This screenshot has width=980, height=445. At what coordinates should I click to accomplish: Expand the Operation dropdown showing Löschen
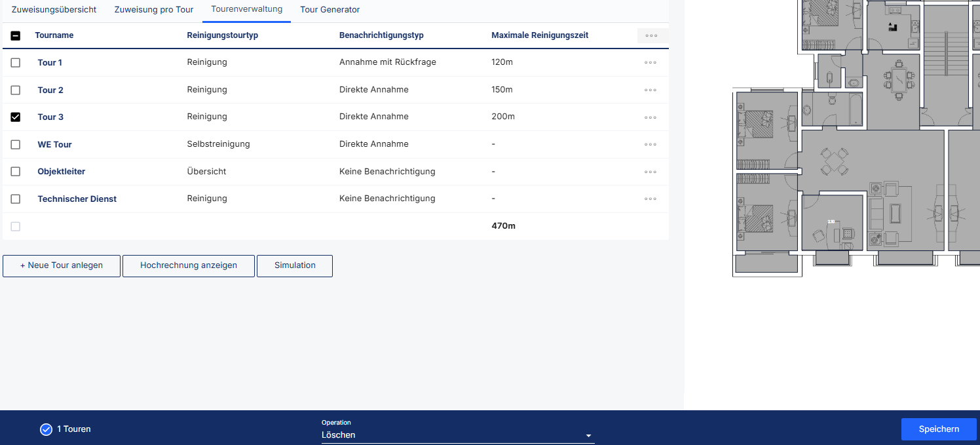pyautogui.click(x=457, y=435)
